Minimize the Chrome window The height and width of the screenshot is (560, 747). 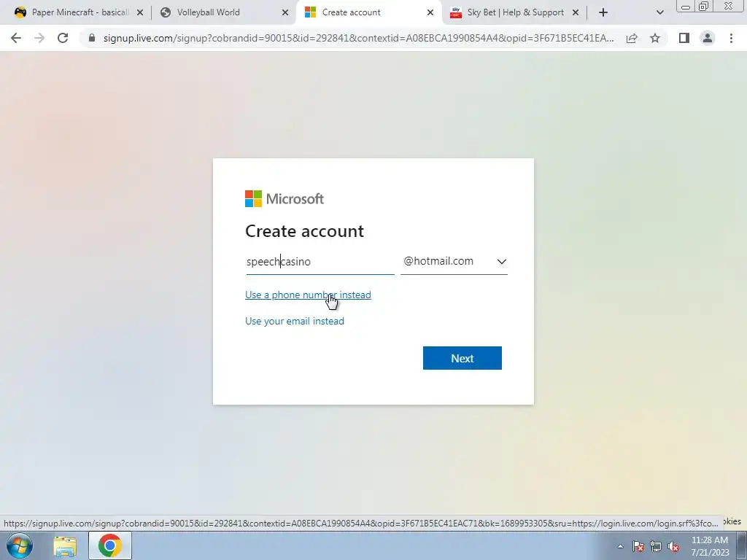coord(686,7)
